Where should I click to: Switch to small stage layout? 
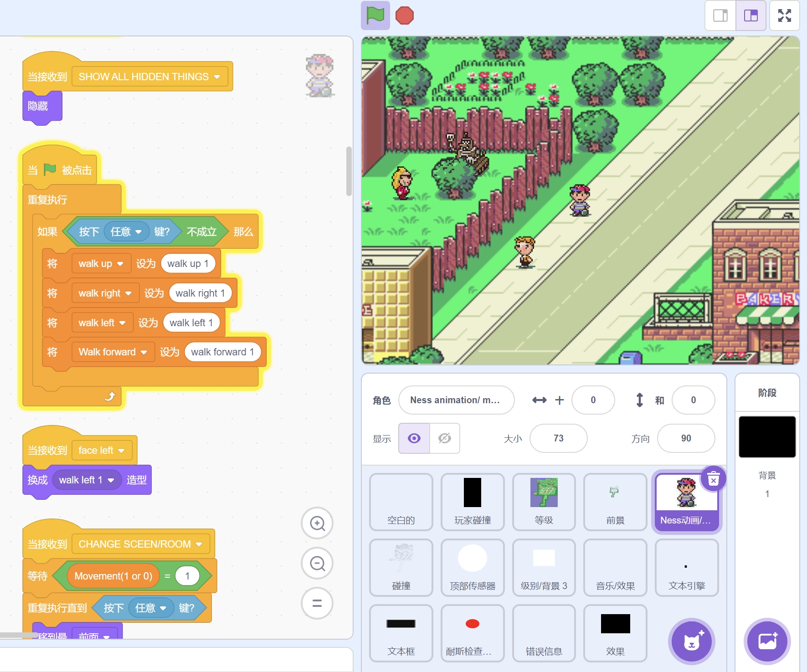(720, 15)
